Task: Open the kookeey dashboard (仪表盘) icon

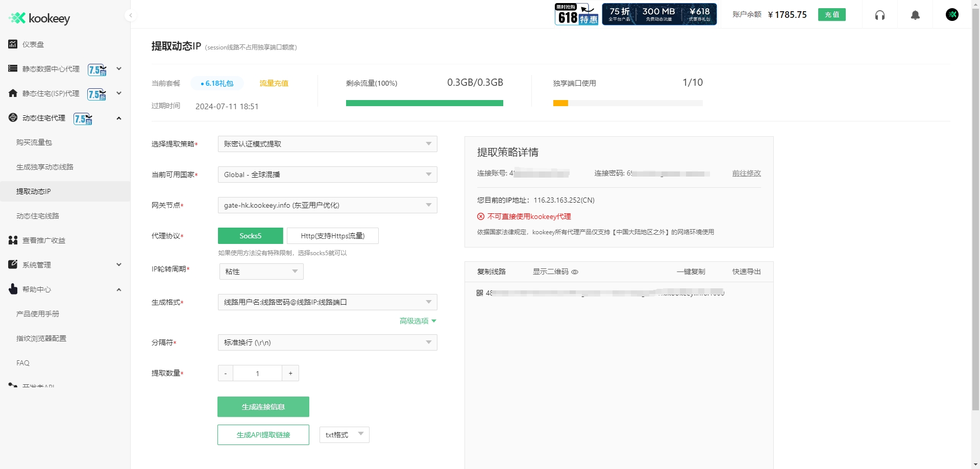Action: [12, 44]
